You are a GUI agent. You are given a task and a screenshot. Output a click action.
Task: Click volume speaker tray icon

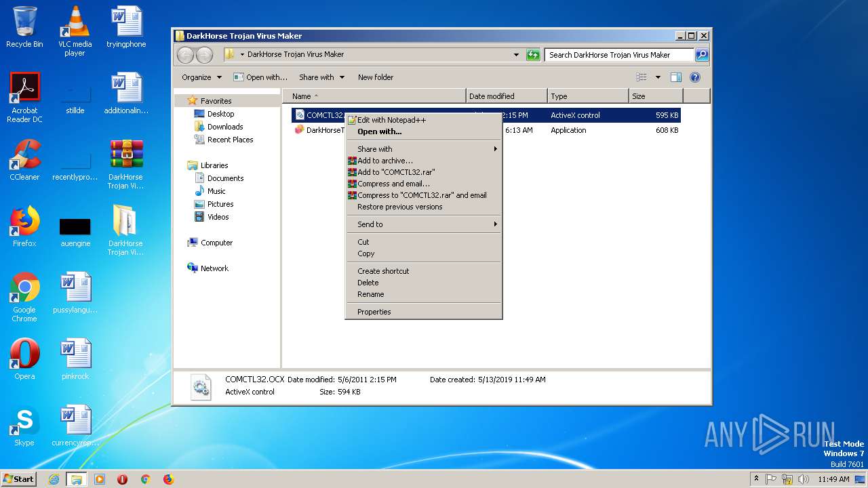804,479
